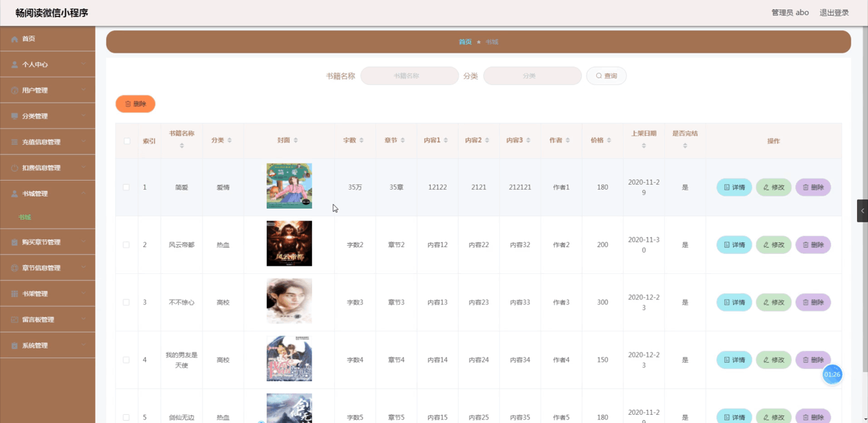Click the 充值信息管理 sidebar icon
This screenshot has width=868, height=423.
pyautogui.click(x=14, y=141)
